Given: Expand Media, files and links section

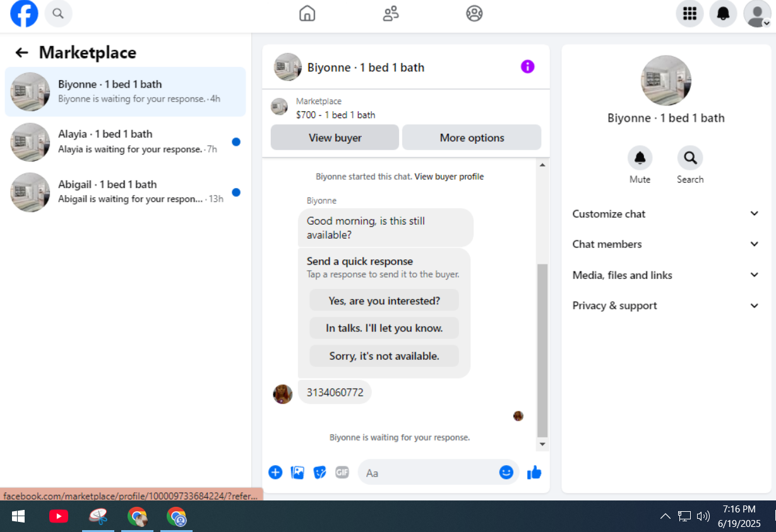Looking at the screenshot, I should point(666,275).
